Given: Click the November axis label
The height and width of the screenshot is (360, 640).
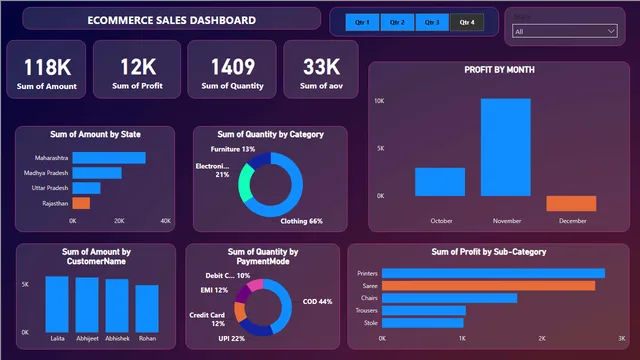Looking at the screenshot, I should coord(507,221).
